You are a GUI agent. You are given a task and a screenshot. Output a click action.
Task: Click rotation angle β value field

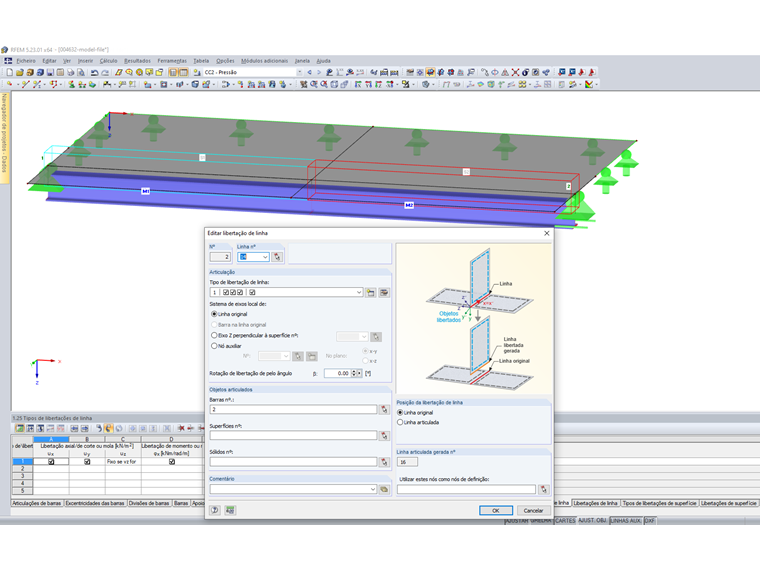click(337, 373)
